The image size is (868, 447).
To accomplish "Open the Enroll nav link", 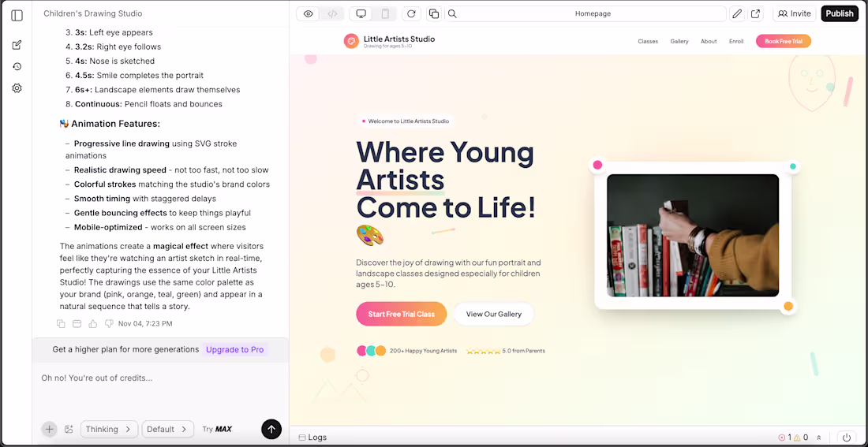I will point(736,42).
